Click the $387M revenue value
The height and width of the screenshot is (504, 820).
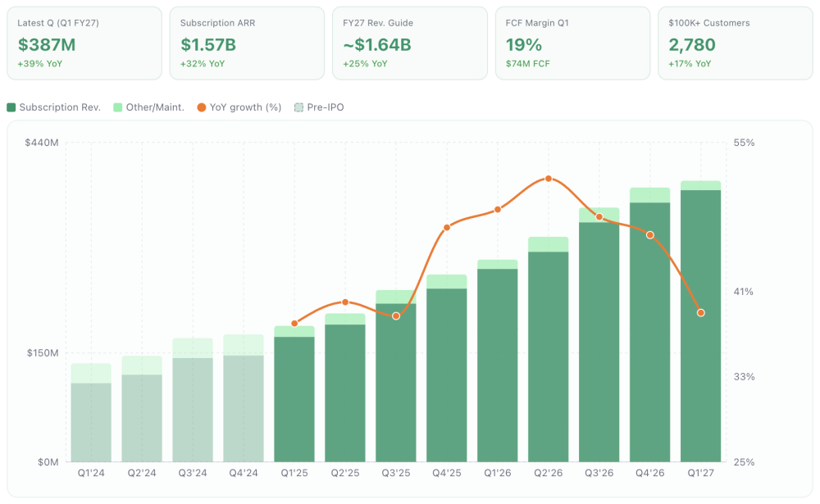pos(47,45)
